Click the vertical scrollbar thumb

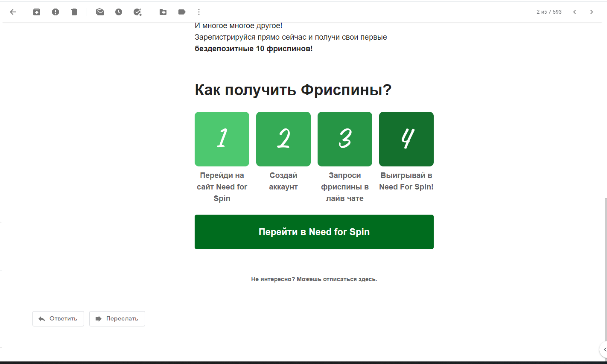coord(605,269)
